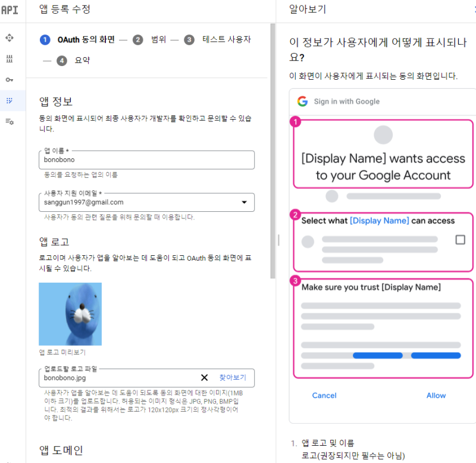Click the Google G logo in preview
The image size is (476, 463).
click(302, 101)
